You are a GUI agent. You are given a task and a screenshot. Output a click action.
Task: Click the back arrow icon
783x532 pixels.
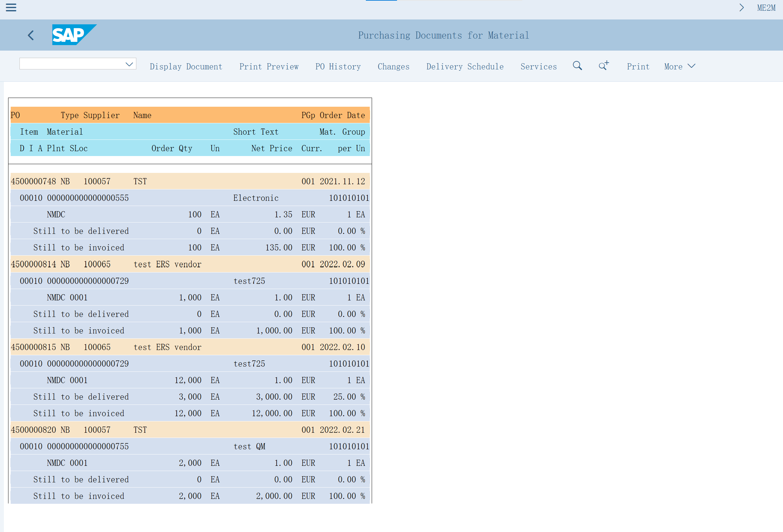[31, 35]
